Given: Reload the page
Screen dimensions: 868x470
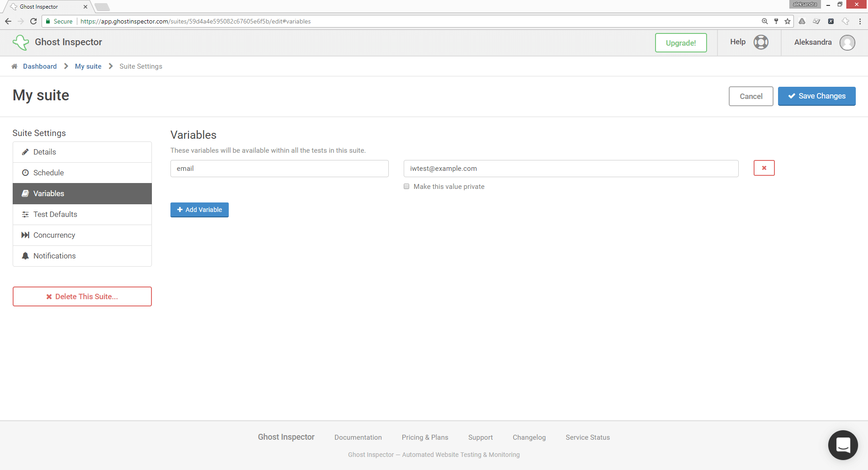Looking at the screenshot, I should tap(33, 21).
